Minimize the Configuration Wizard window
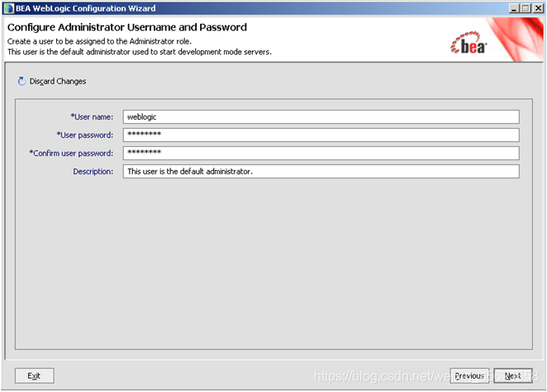Screen dimensions: 547x392 tap(513, 8)
